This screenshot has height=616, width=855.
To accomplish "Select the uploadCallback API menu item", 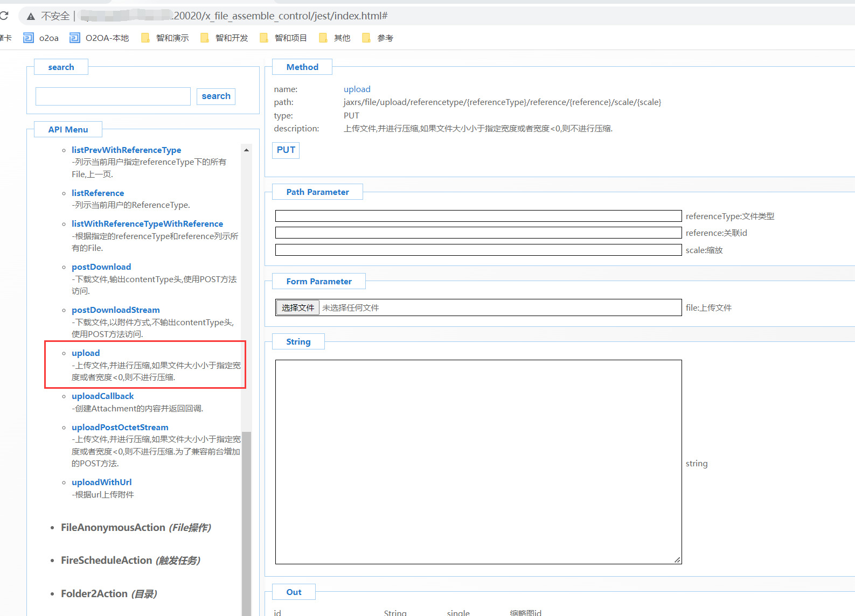I will pyautogui.click(x=102, y=396).
